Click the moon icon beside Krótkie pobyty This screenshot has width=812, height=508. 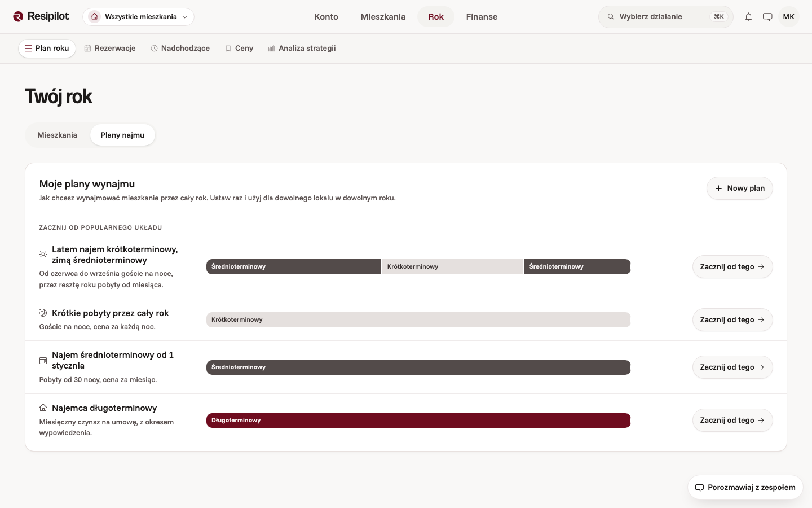coord(43,313)
